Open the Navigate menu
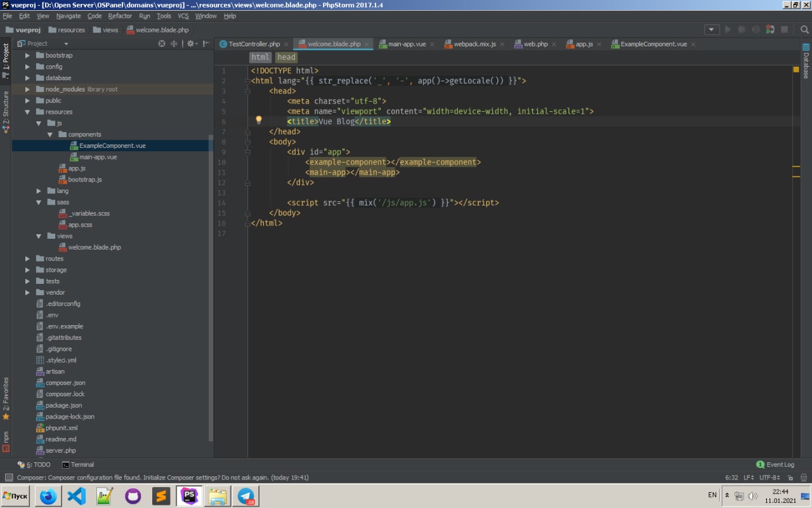812x508 pixels. pos(69,16)
